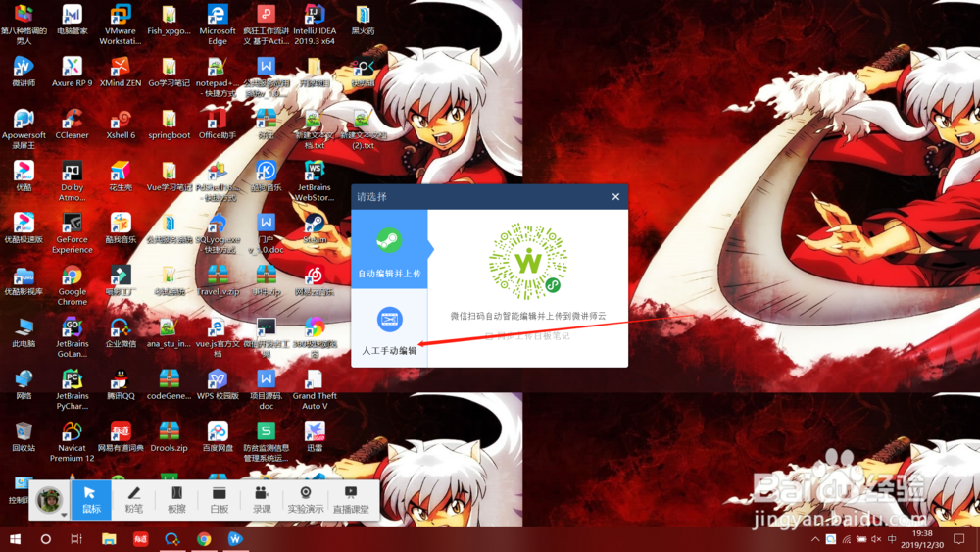Open the Go学习笔记 folder
Image resolution: width=980 pixels, height=552 pixels.
pyautogui.click(x=169, y=72)
